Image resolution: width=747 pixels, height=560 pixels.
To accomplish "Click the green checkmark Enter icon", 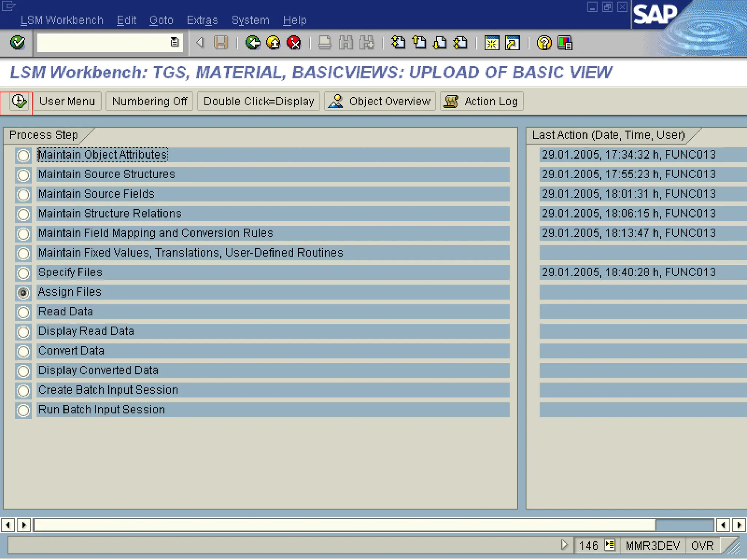I will click(17, 43).
